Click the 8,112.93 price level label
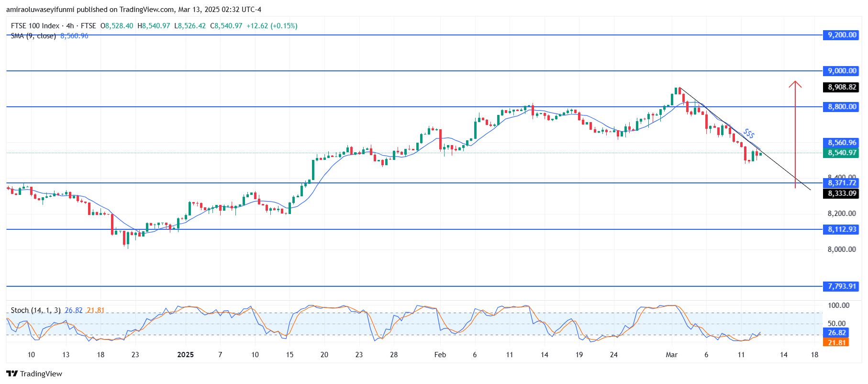Image resolution: width=868 pixels, height=384 pixels. point(842,229)
